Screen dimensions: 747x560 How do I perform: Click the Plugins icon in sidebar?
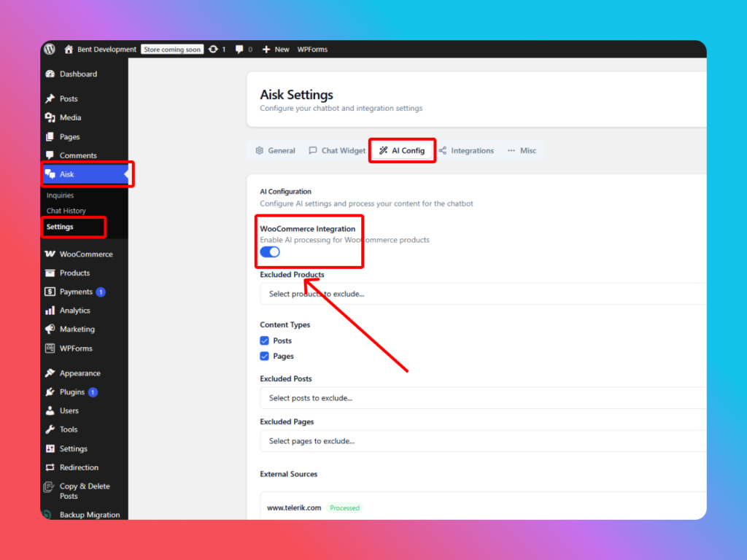pyautogui.click(x=50, y=392)
